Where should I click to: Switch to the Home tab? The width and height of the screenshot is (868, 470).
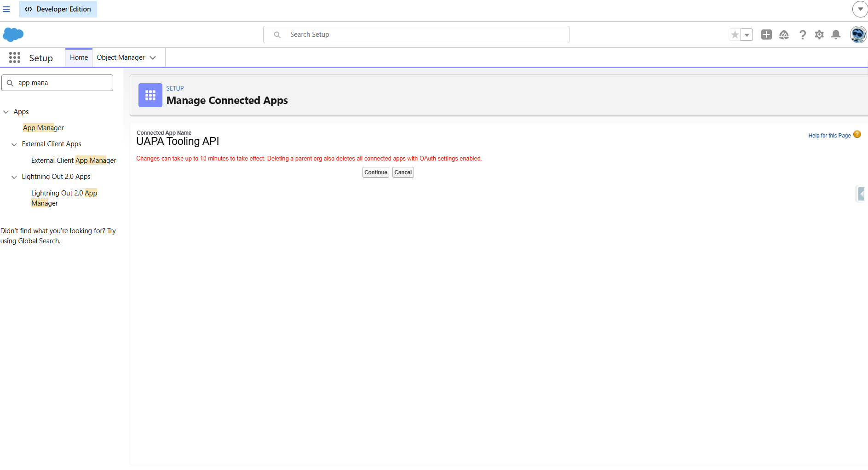point(79,57)
